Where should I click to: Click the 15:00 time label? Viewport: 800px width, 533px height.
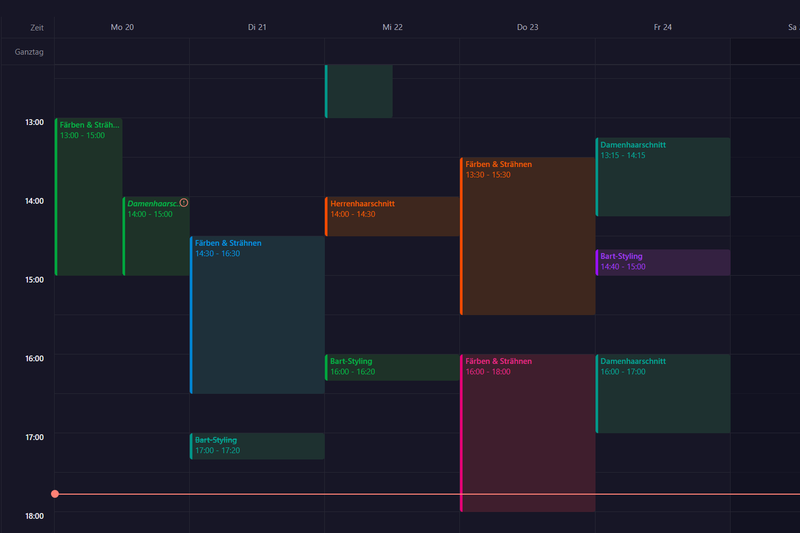[35, 280]
